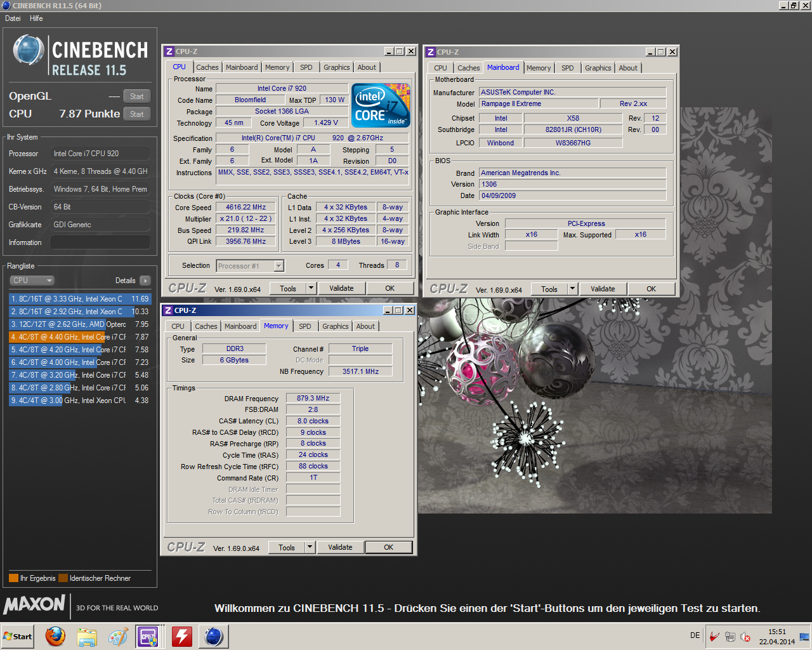The width and height of the screenshot is (812, 650).
Task: Open the red lightning bolt taskbar app
Action: coord(181,636)
